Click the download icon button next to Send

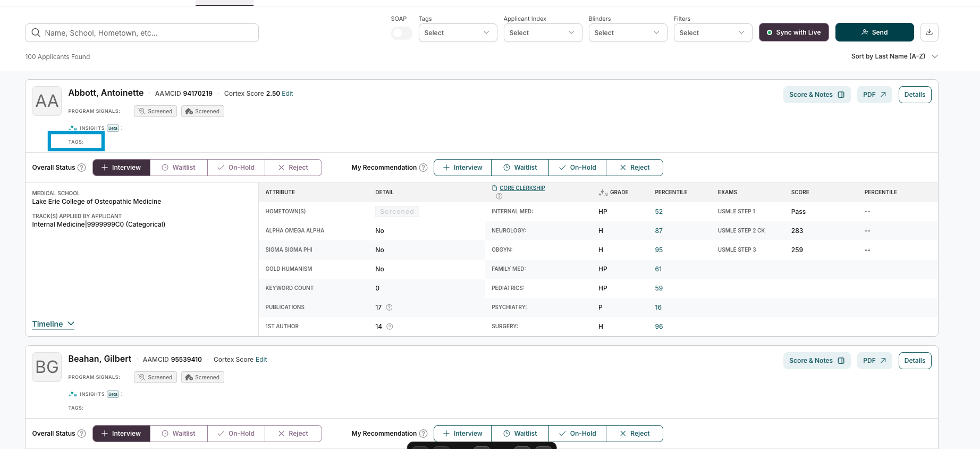(x=929, y=32)
